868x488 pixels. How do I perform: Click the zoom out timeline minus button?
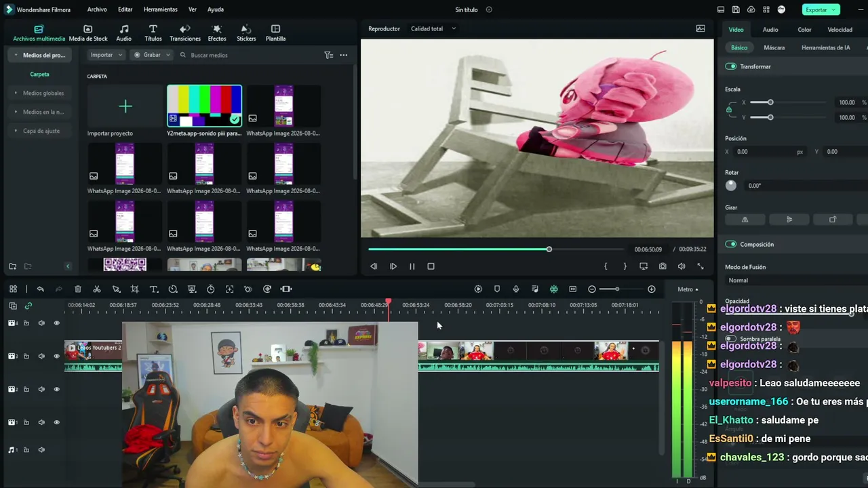coord(592,289)
